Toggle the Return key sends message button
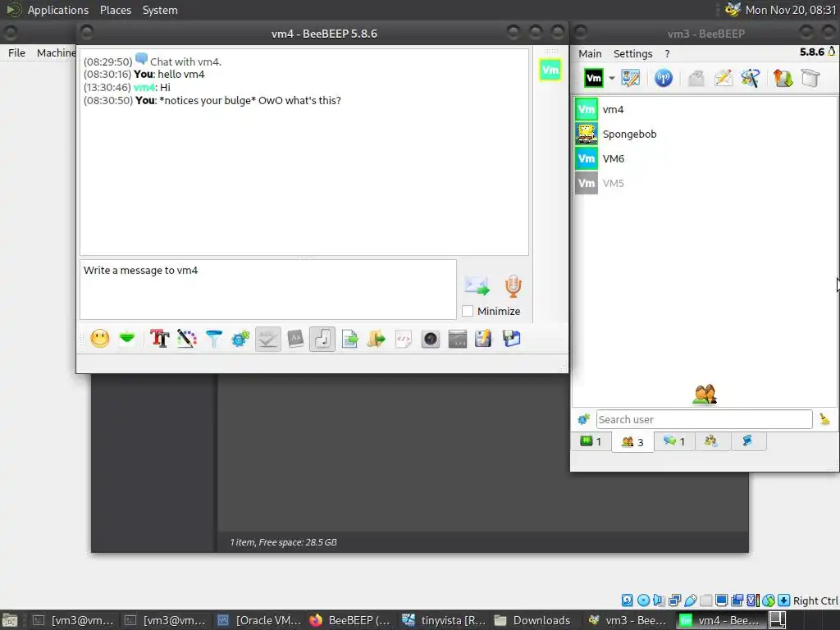This screenshot has height=630, width=840. (x=322, y=339)
